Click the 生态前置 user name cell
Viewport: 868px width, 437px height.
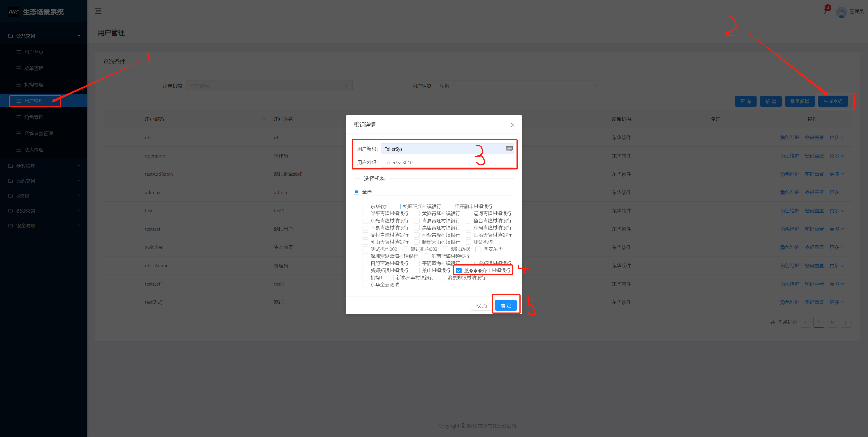point(283,247)
